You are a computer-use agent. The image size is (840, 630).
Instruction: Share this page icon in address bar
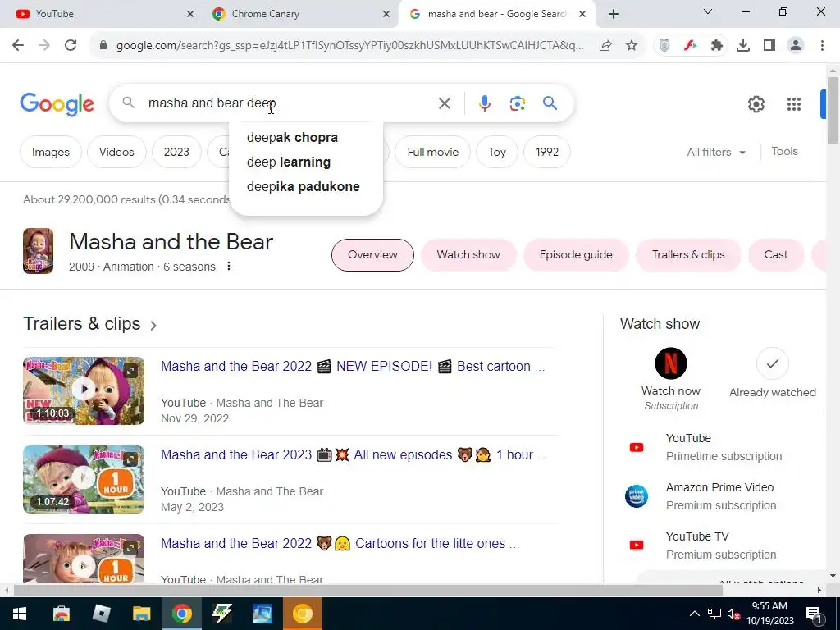pyautogui.click(x=605, y=46)
